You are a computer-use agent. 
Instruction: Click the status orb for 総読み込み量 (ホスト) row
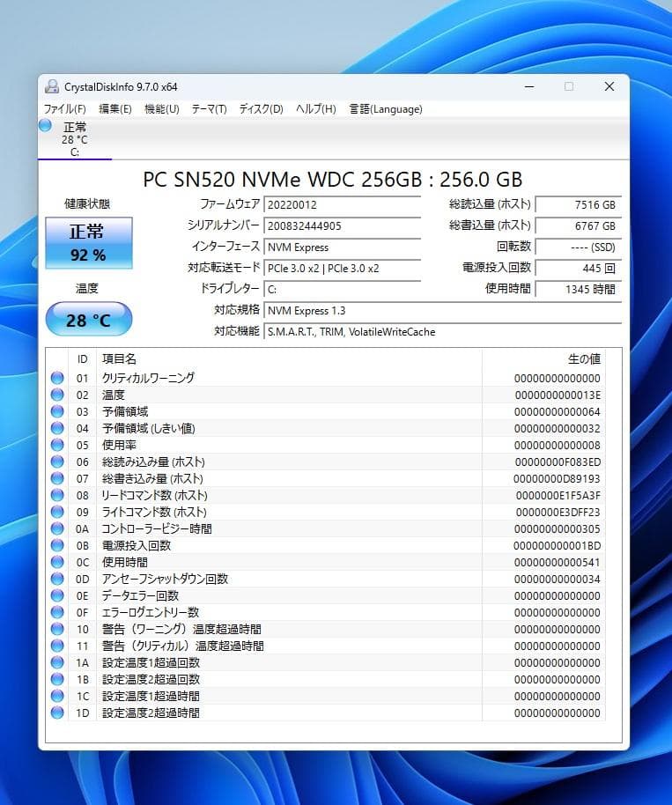[57, 462]
